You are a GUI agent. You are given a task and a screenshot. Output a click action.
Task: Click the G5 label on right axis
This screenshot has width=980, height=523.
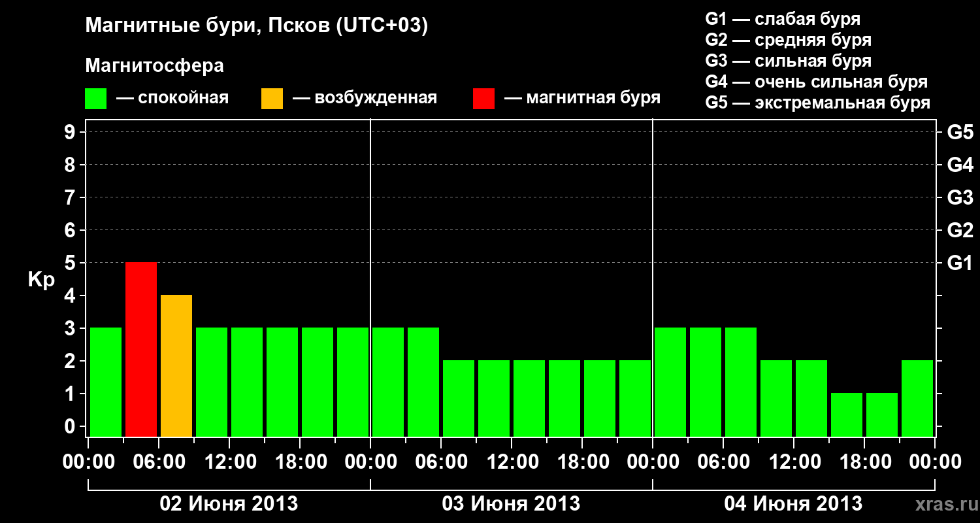point(960,132)
